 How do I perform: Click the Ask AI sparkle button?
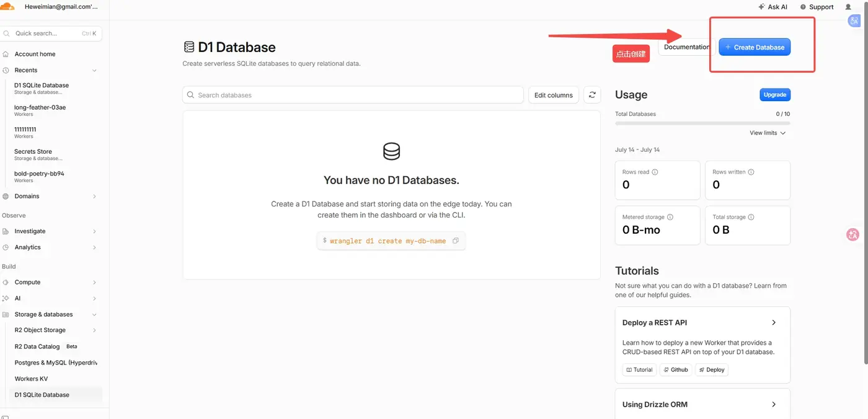click(x=773, y=7)
